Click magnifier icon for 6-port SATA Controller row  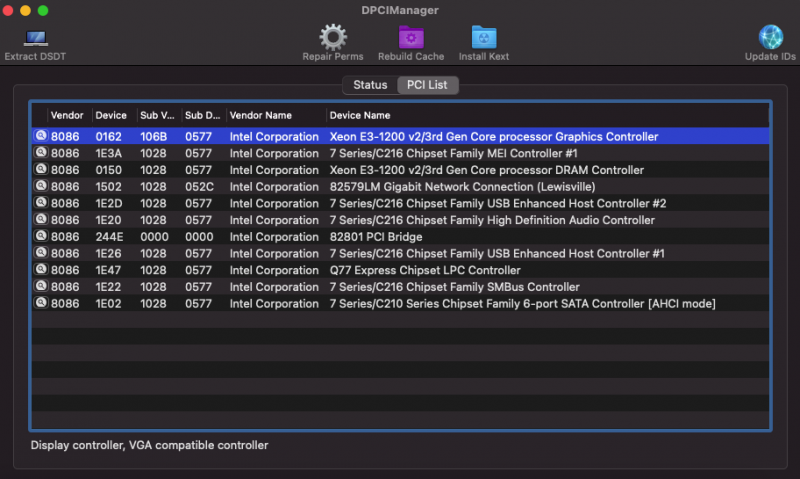pos(41,303)
